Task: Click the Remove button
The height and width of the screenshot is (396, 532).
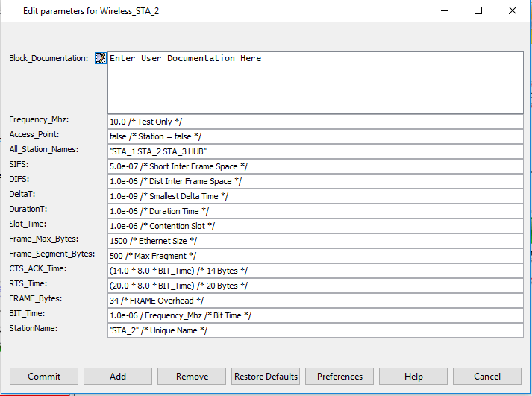Action: coord(192,377)
